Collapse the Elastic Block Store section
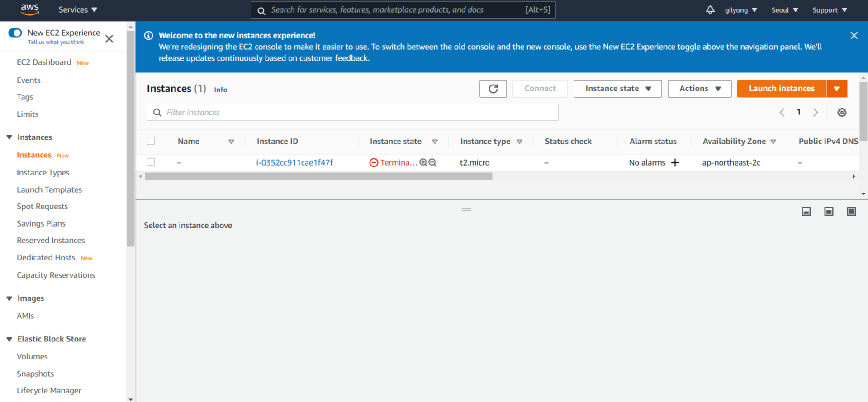 (x=9, y=339)
